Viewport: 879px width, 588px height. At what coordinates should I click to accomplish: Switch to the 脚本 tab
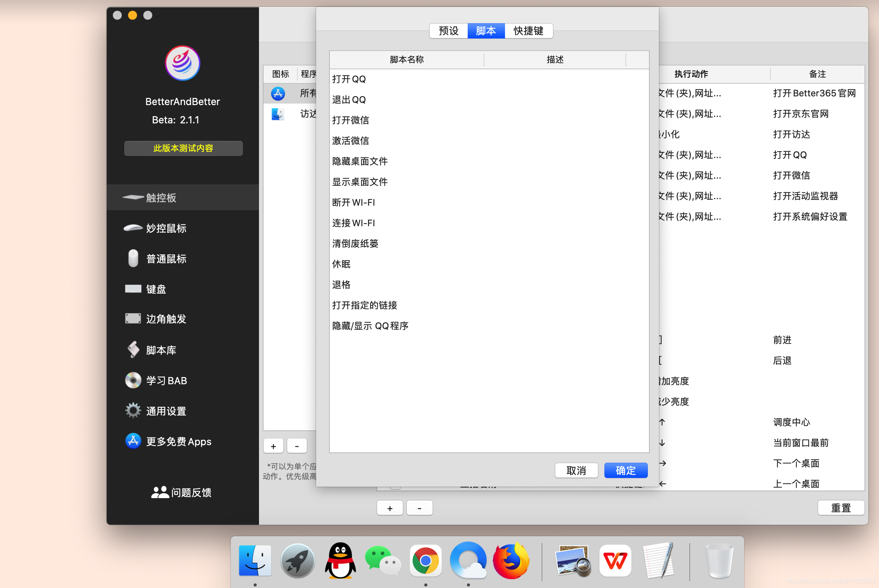(486, 31)
